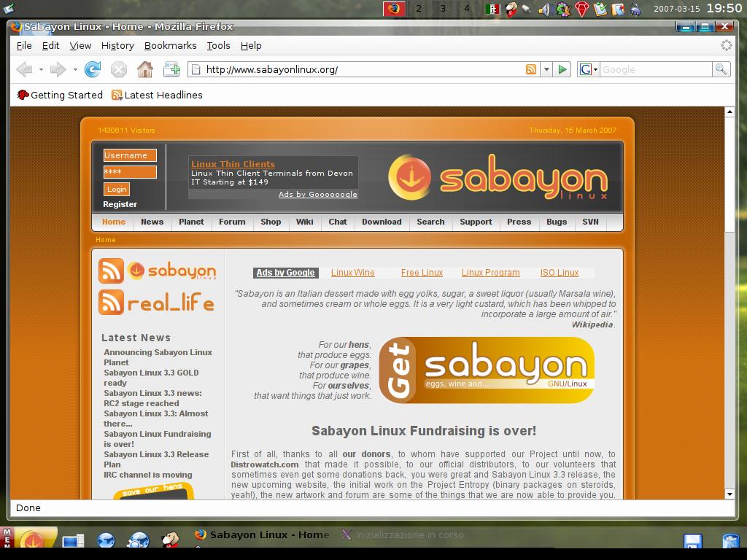Image resolution: width=747 pixels, height=560 pixels.
Task: Click the Forward arrow button
Action: 58,69
